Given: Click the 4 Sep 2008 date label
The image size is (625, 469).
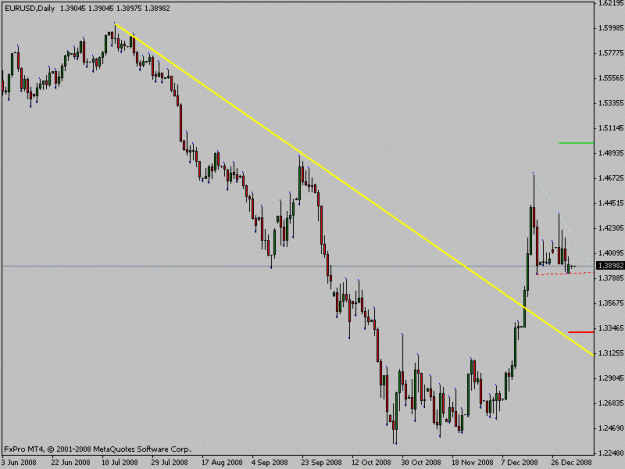Looking at the screenshot, I should point(270,462).
